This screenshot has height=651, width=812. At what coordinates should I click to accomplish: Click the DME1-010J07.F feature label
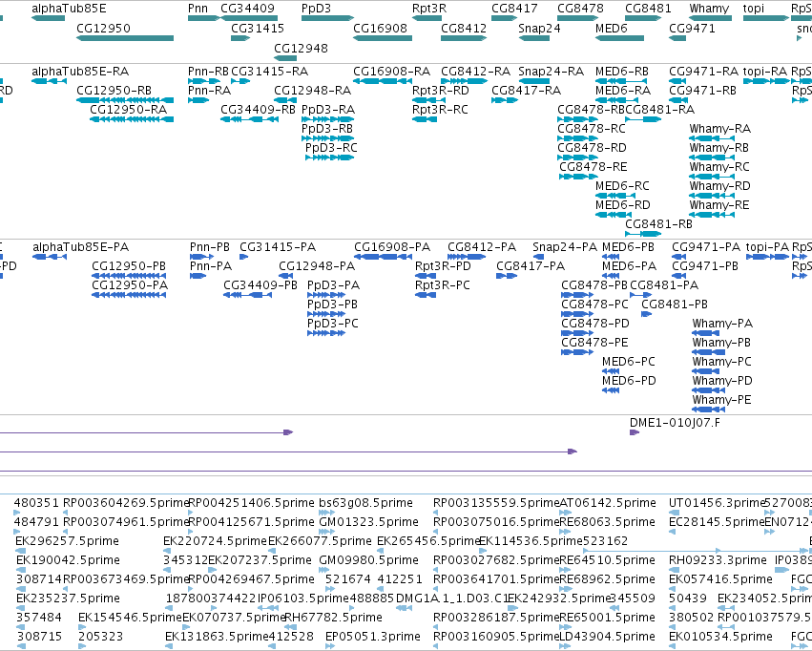(675, 423)
